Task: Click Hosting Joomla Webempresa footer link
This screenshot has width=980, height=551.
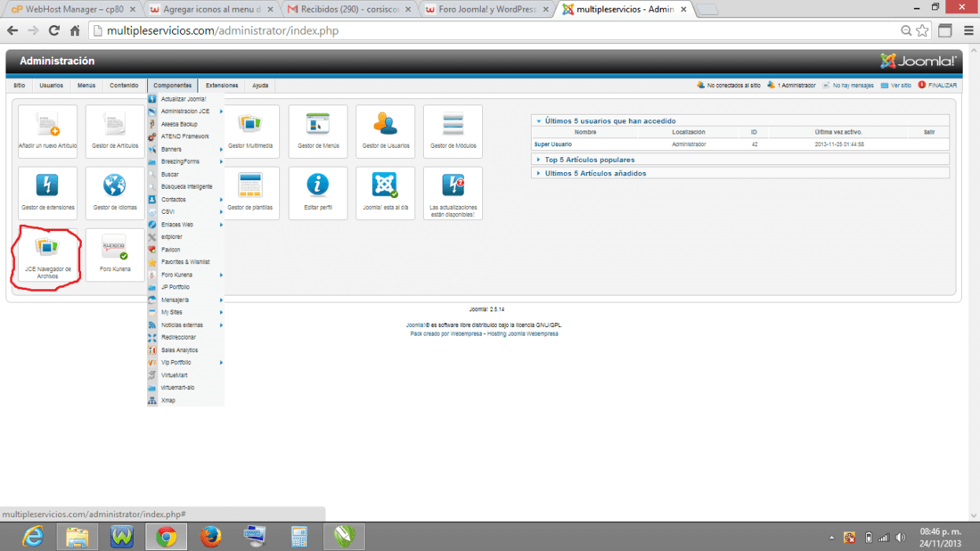Action: (522, 334)
